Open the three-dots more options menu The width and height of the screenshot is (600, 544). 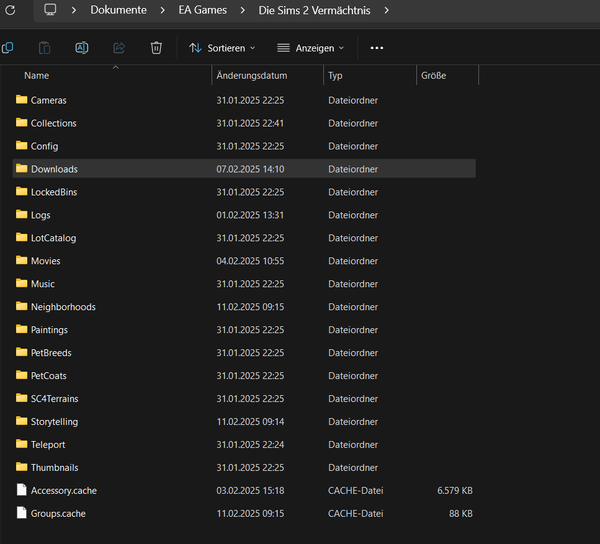[x=377, y=48]
